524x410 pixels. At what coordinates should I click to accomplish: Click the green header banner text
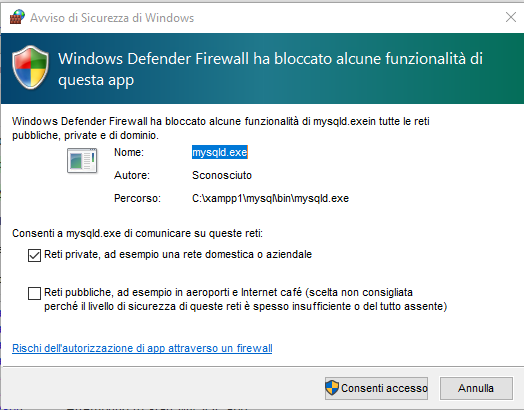click(270, 70)
